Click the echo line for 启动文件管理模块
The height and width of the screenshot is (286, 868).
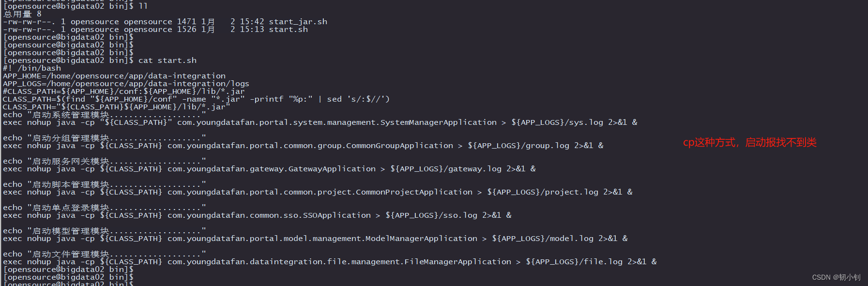point(104,254)
